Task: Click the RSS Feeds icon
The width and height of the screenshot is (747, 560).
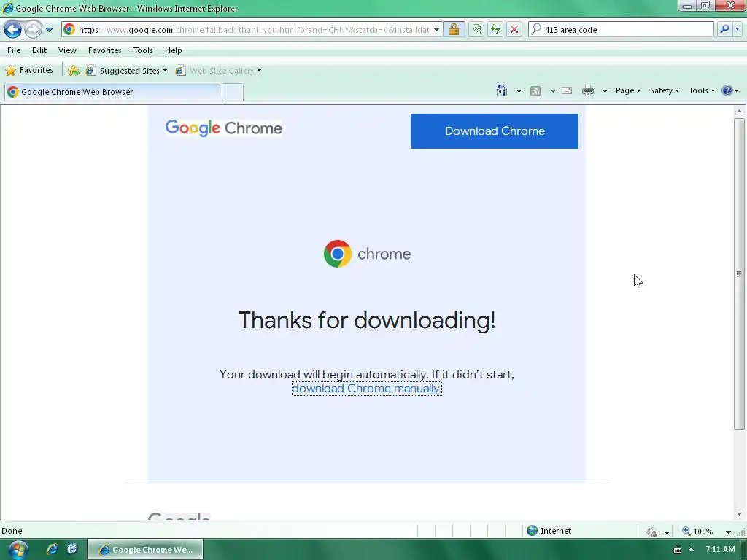Action: (535, 90)
